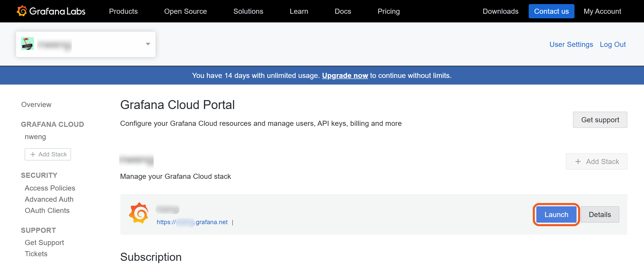
Task: Expand the organization selector dropdown arrow
Action: pos(148,44)
